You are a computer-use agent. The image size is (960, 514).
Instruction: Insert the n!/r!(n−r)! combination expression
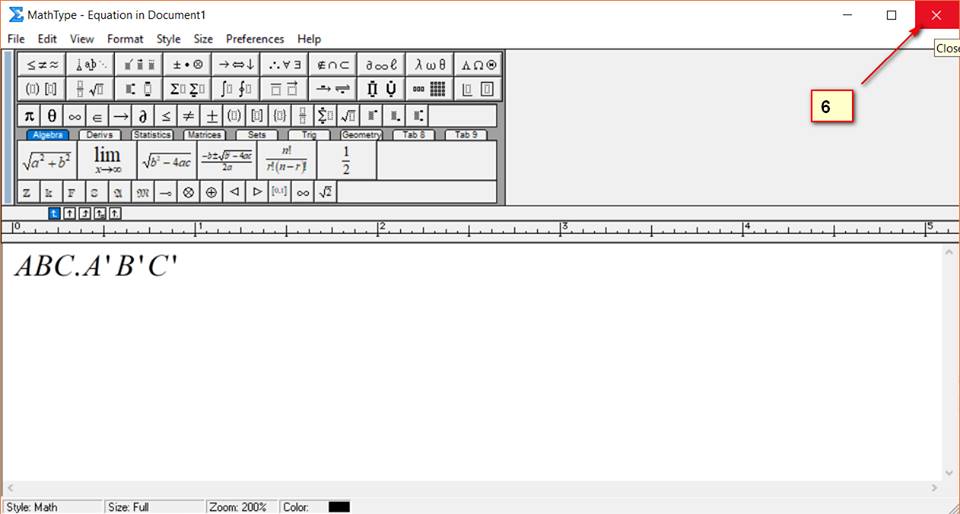pos(287,161)
